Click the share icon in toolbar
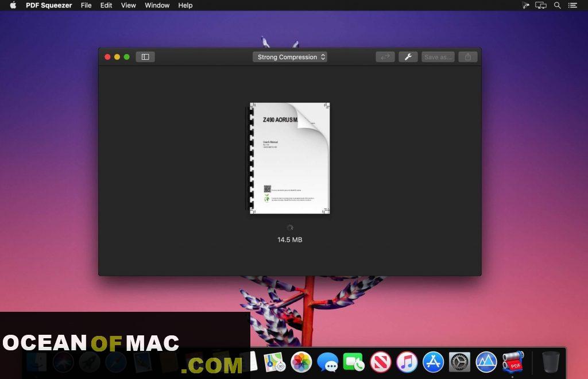 point(468,57)
